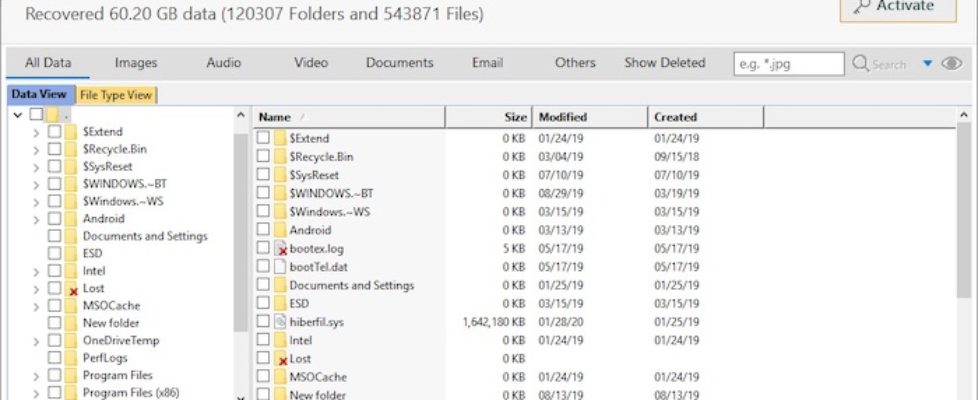Click the hiberfil.sys file icon

tap(281, 322)
